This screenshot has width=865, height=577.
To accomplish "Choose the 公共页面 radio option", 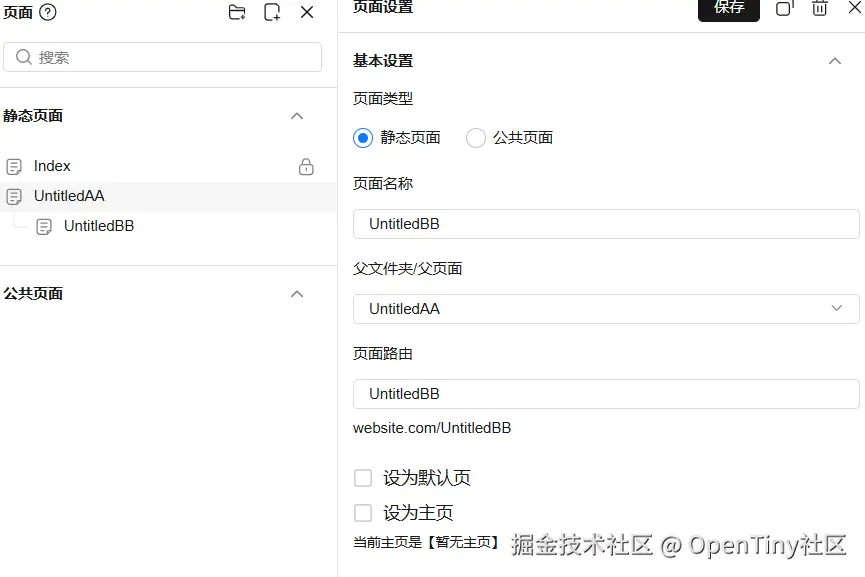I will pyautogui.click(x=476, y=138).
